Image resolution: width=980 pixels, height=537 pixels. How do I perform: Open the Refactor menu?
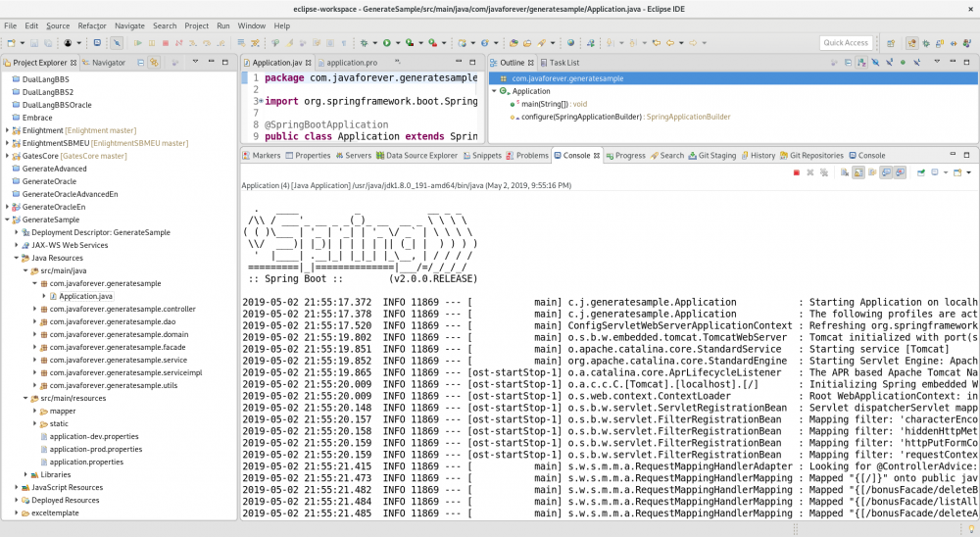click(x=92, y=25)
